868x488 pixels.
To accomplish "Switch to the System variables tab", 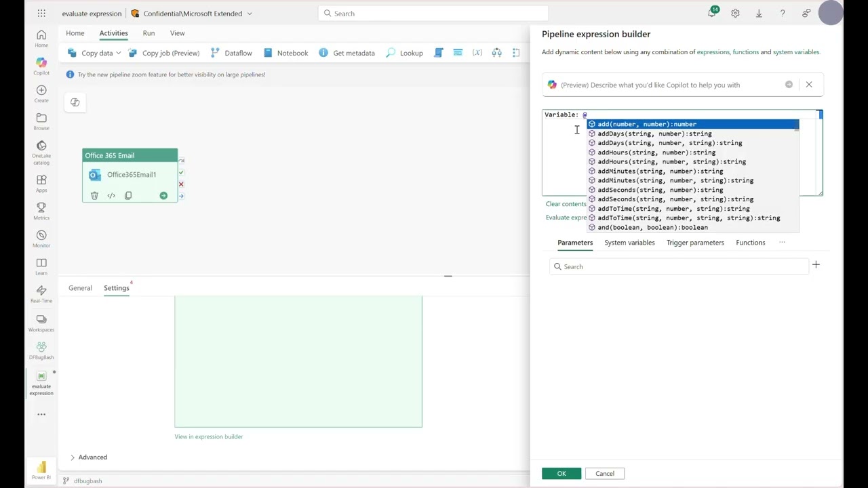I will [629, 242].
